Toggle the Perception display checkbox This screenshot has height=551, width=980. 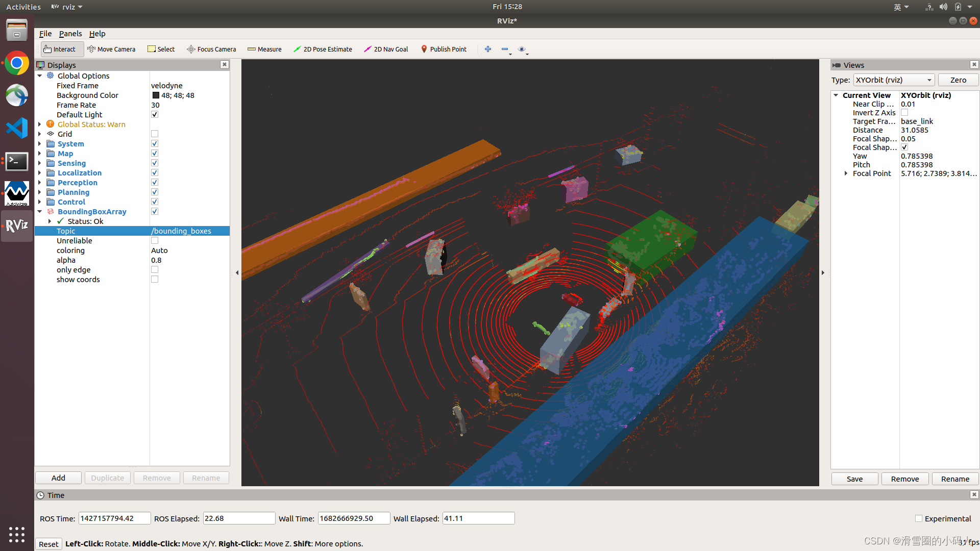[155, 182]
